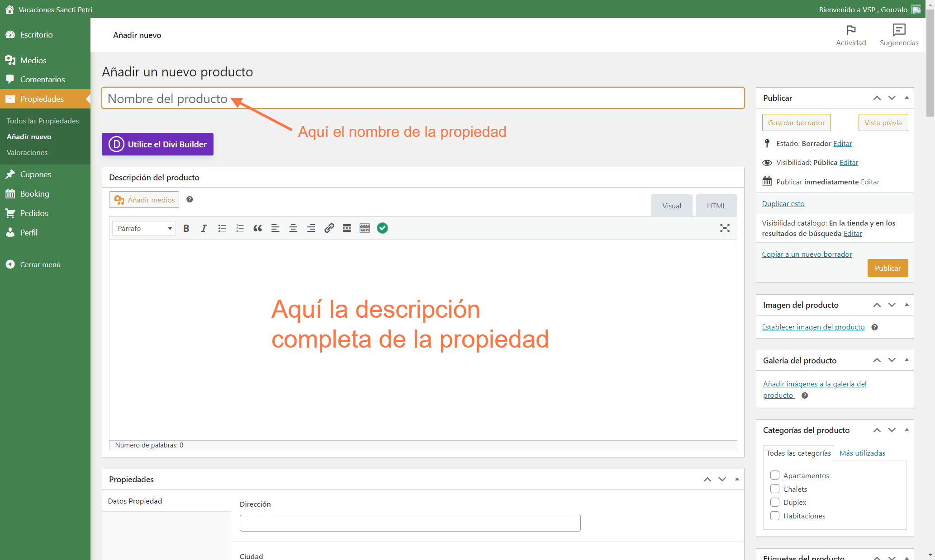
Task: Open Más utilizadas categories tab
Action: 862,453
